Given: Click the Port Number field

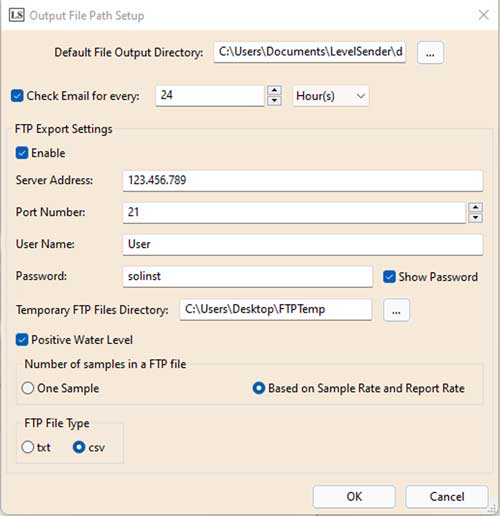Looking at the screenshot, I should (294, 212).
